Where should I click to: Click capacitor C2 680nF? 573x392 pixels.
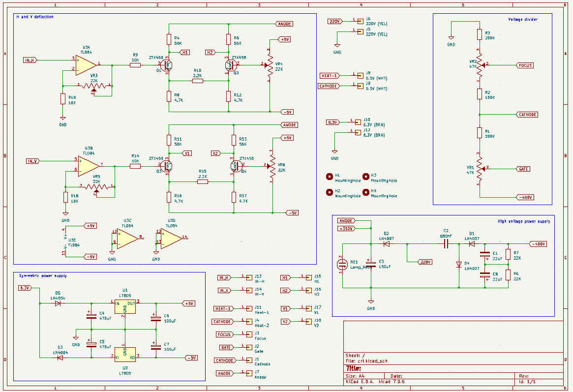[x=446, y=243]
